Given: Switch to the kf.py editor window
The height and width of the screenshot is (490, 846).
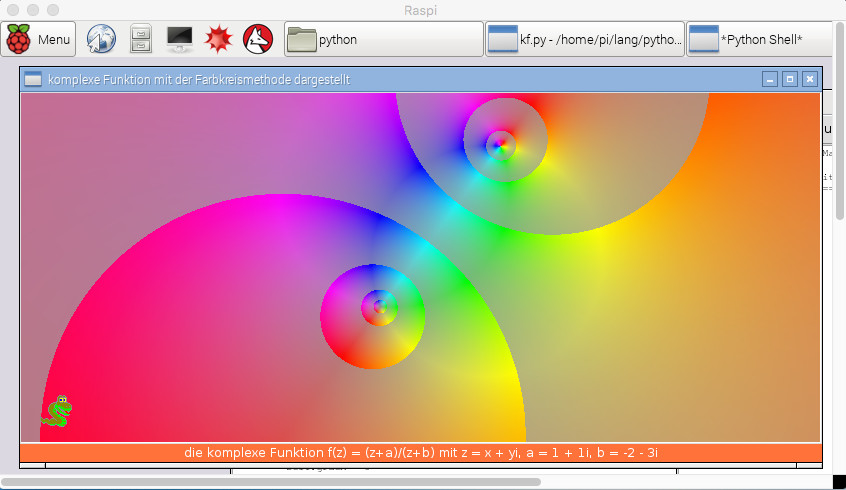Looking at the screenshot, I should tap(585, 40).
